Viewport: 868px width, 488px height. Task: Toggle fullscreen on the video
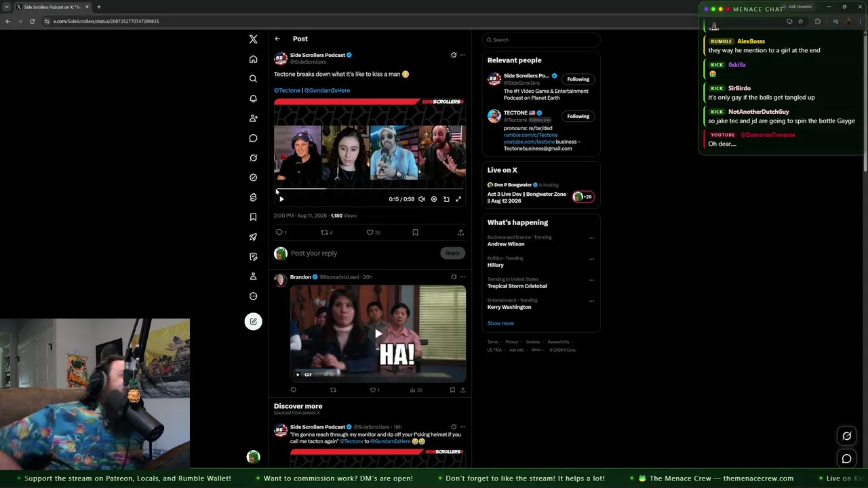(458, 199)
